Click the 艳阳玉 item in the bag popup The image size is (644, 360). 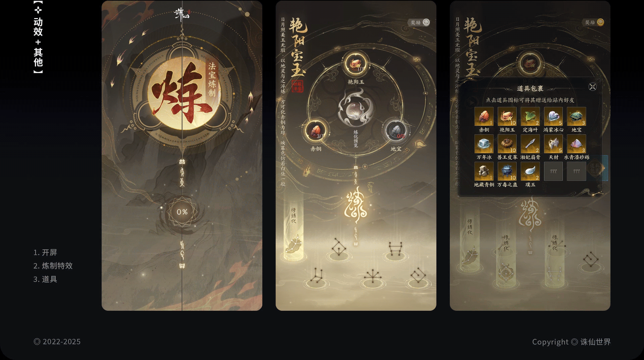507,116
